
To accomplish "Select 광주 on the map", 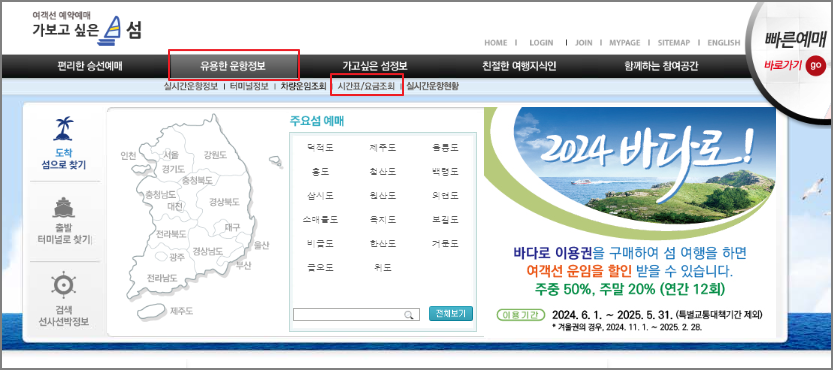I will coord(176,257).
